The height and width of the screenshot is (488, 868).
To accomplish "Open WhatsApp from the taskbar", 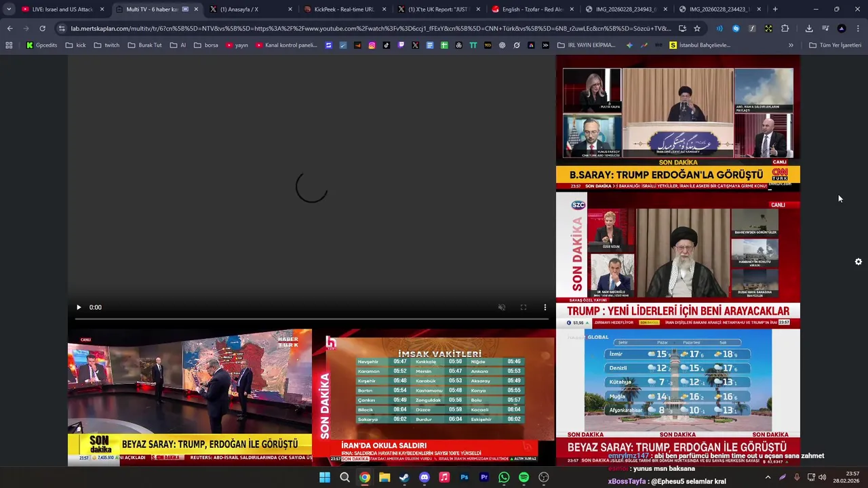I will click(504, 478).
